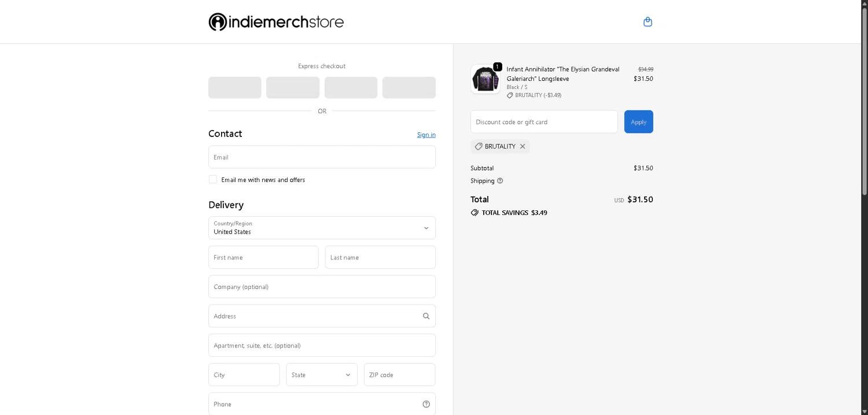Viewport: 868px width, 415px height.
Task: Click the page vertical scrollbar thumb
Action: [865, 101]
